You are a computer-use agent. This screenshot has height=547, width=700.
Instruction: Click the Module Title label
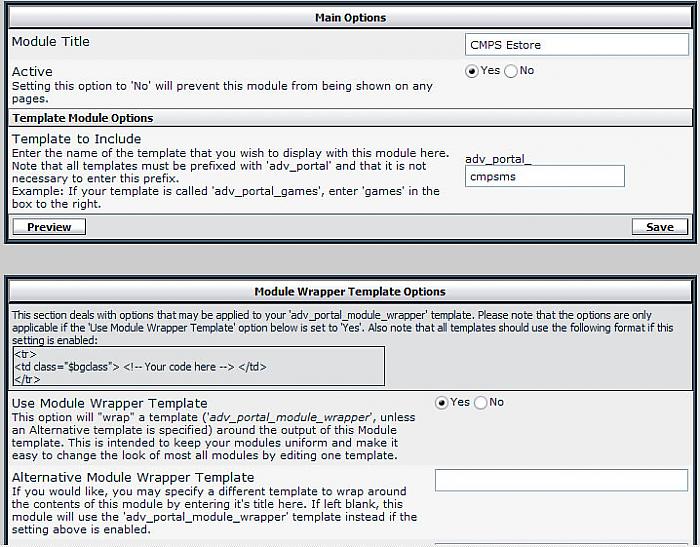tap(50, 42)
